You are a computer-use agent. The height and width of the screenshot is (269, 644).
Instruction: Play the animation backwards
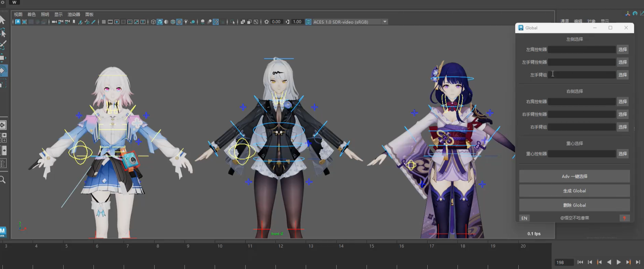point(609,262)
